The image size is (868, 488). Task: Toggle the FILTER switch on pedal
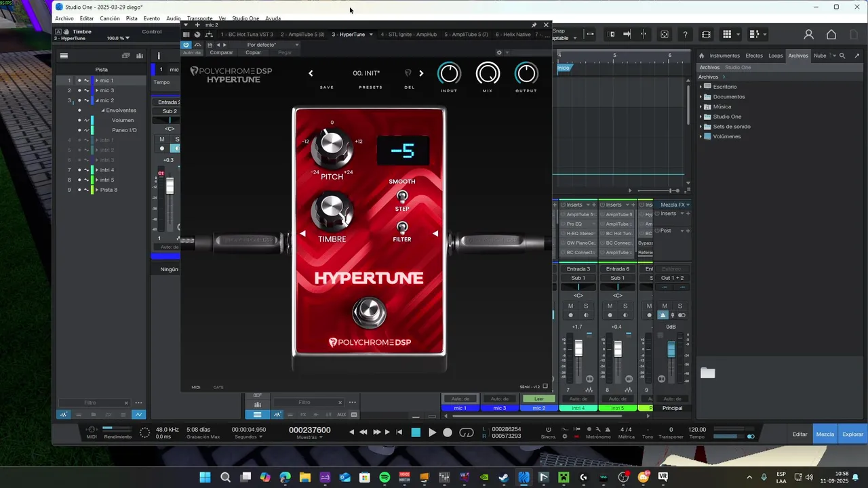click(x=402, y=226)
